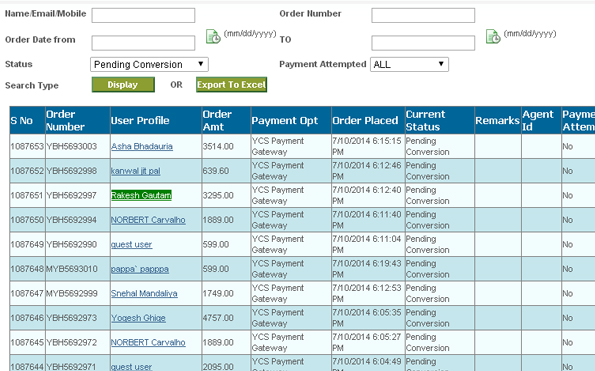Open highlighted Rakesh Gautam profile link
595x371 pixels.
point(141,195)
